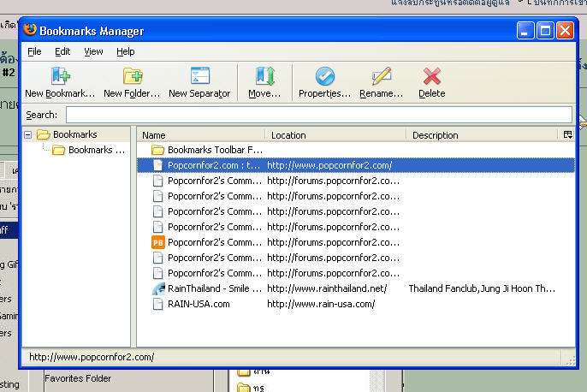
Task: Minimize the Bookmarks Manager window
Action: (x=525, y=30)
